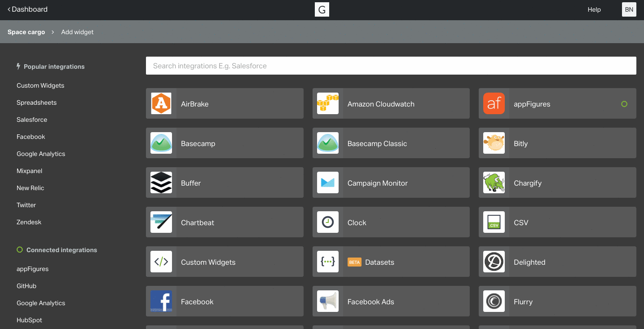Click the Delighted logo icon
Image resolution: width=644 pixels, height=329 pixels.
click(494, 262)
